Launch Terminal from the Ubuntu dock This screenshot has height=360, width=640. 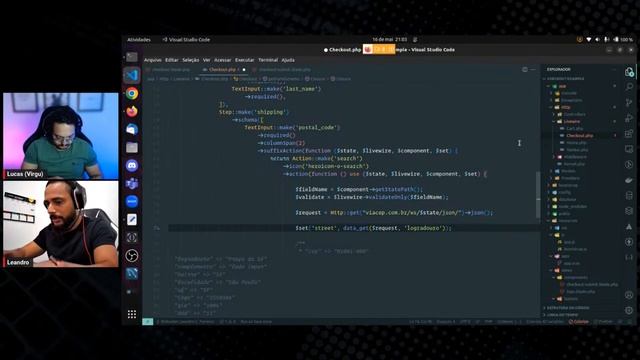pyautogui.click(x=132, y=57)
